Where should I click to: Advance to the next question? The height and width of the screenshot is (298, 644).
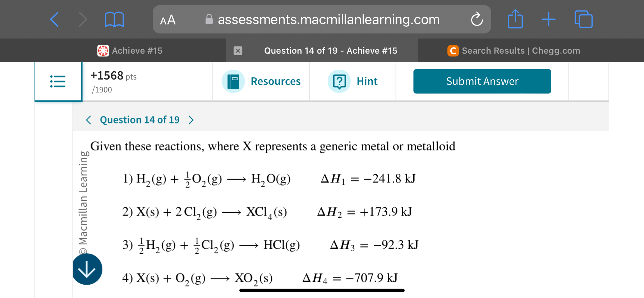[191, 120]
